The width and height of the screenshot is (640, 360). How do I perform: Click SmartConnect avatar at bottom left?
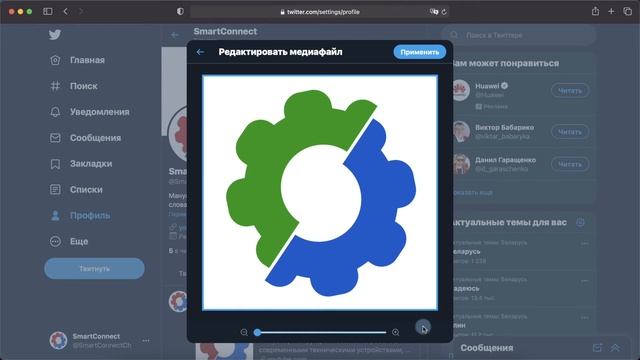pos(58,340)
